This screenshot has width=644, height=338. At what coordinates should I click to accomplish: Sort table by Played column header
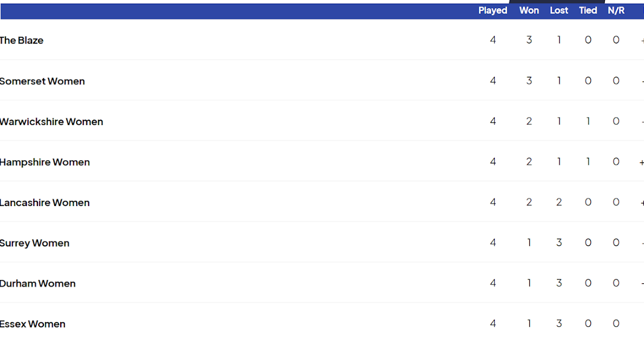[x=493, y=11]
